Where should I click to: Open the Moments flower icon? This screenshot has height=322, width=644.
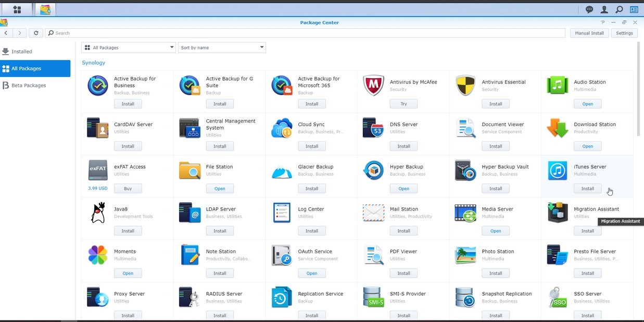pyautogui.click(x=98, y=255)
